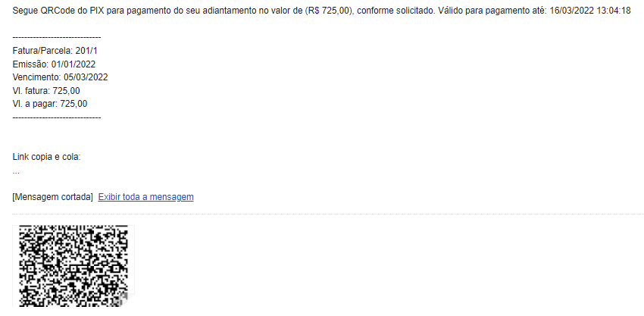Click the dotted divider above the QR code
The height and width of the screenshot is (316, 644).
(x=328, y=214)
